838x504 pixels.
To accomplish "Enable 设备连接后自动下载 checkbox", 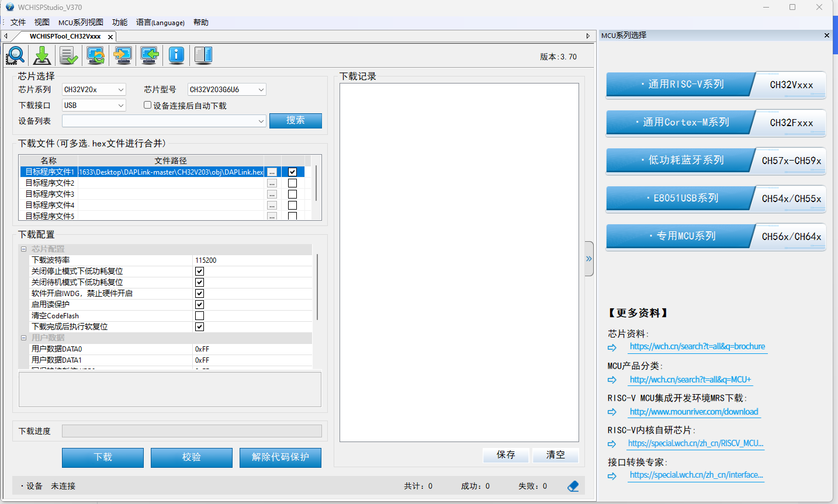I will coord(147,105).
